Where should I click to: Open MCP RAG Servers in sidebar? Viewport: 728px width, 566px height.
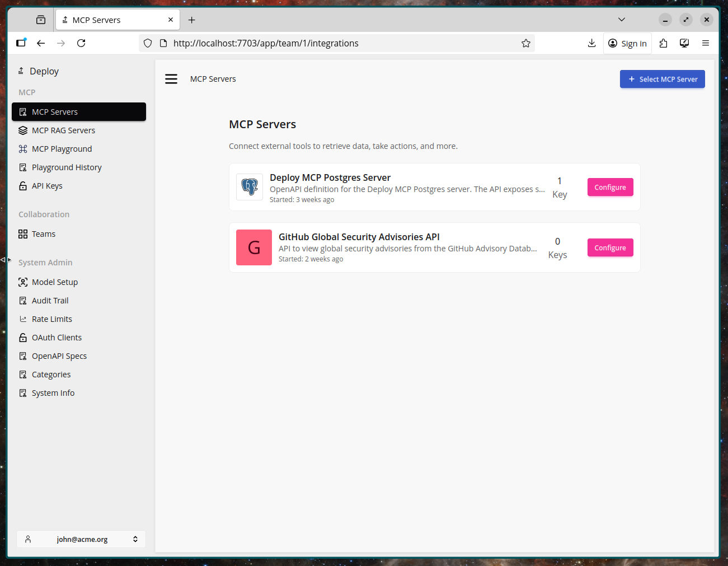[x=63, y=130]
